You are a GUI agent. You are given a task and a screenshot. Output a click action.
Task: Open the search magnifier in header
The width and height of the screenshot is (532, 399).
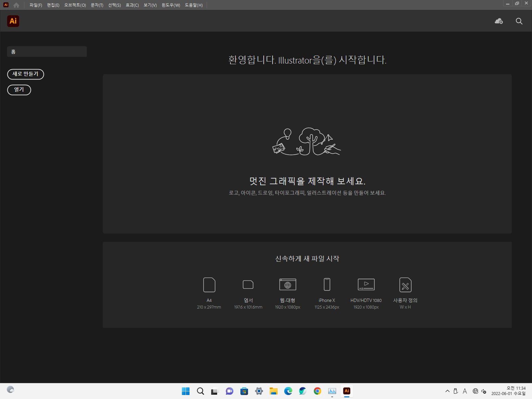519,21
